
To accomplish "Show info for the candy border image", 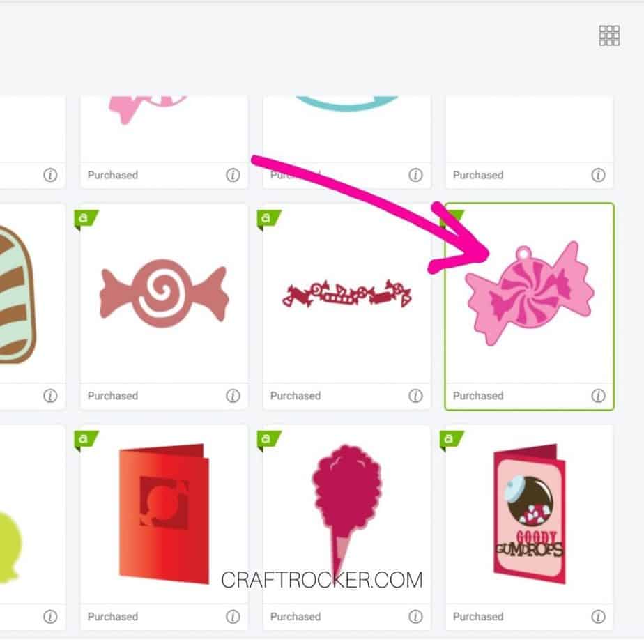I will [x=415, y=395].
